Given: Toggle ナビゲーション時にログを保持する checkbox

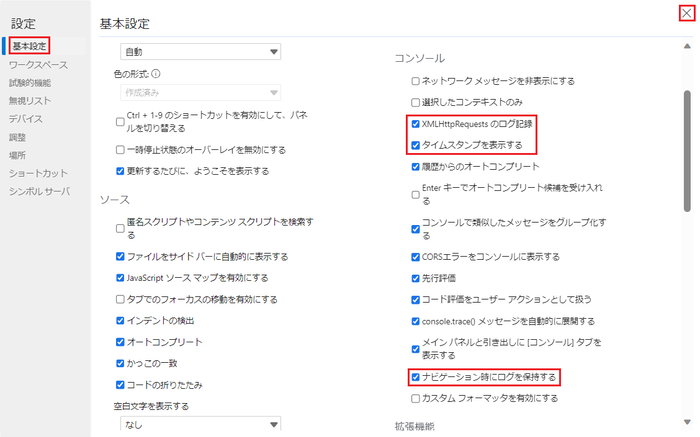Looking at the screenshot, I should [415, 377].
